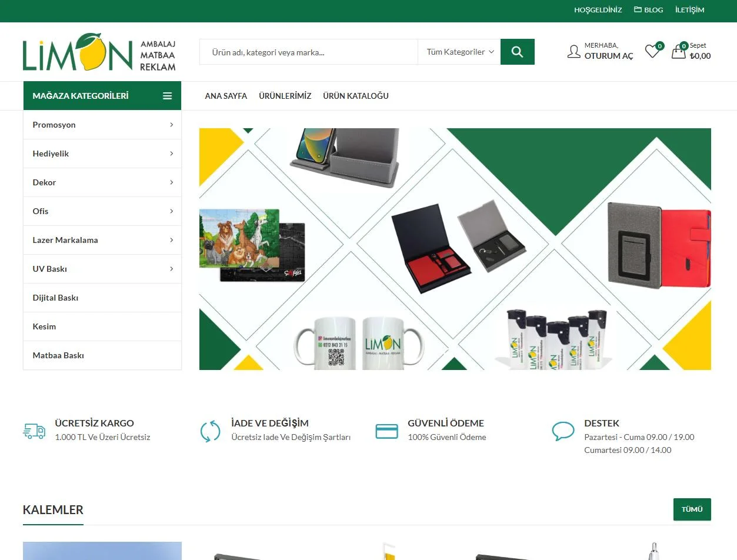Select the Hediyelik category label
This screenshot has height=560, width=737.
(51, 154)
